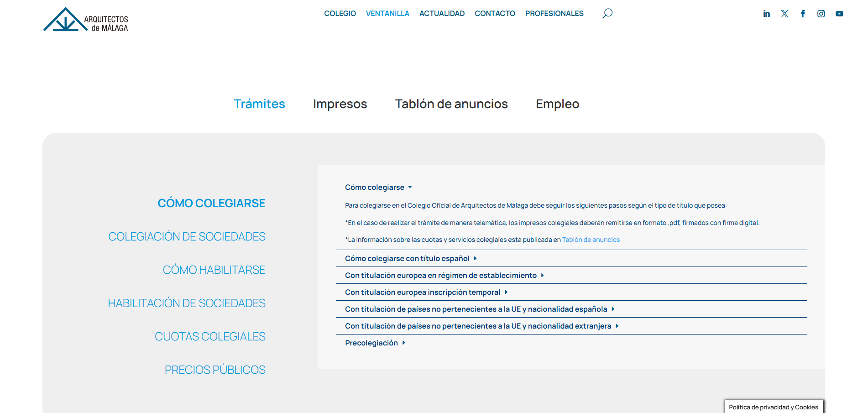Click the X (Twitter) icon

pyautogui.click(x=784, y=14)
